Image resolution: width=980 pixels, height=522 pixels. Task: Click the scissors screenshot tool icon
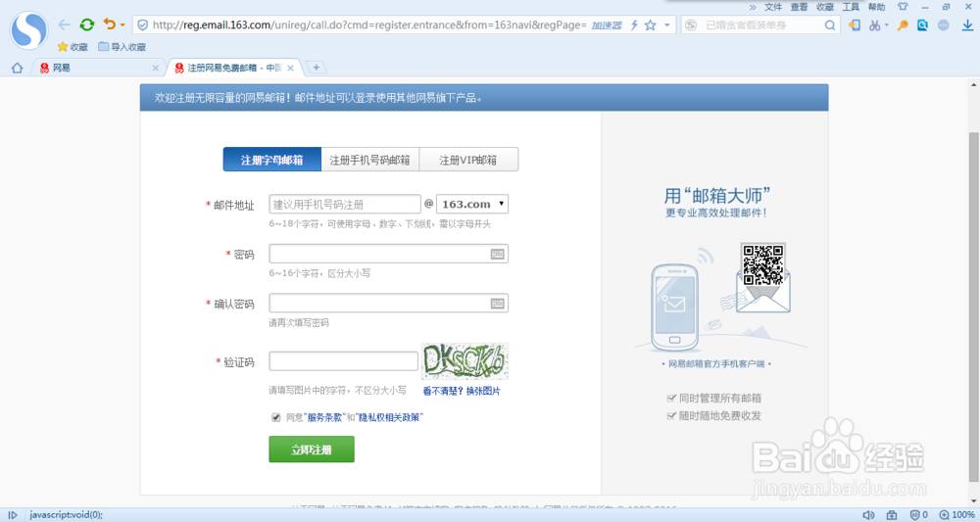point(874,25)
